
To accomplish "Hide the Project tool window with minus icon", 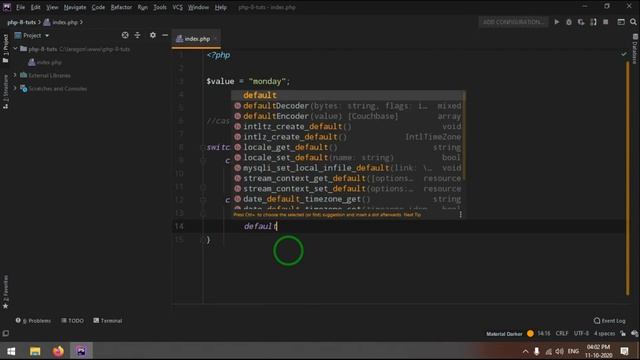I will [165, 36].
